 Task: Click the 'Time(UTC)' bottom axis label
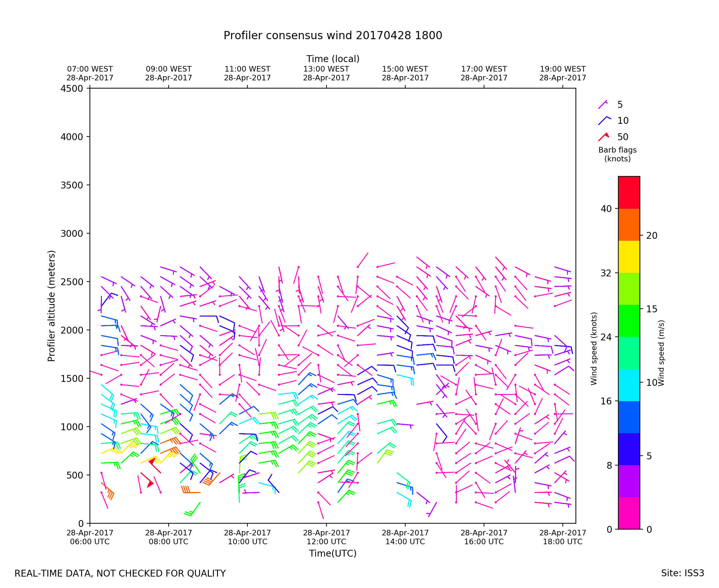332,553
